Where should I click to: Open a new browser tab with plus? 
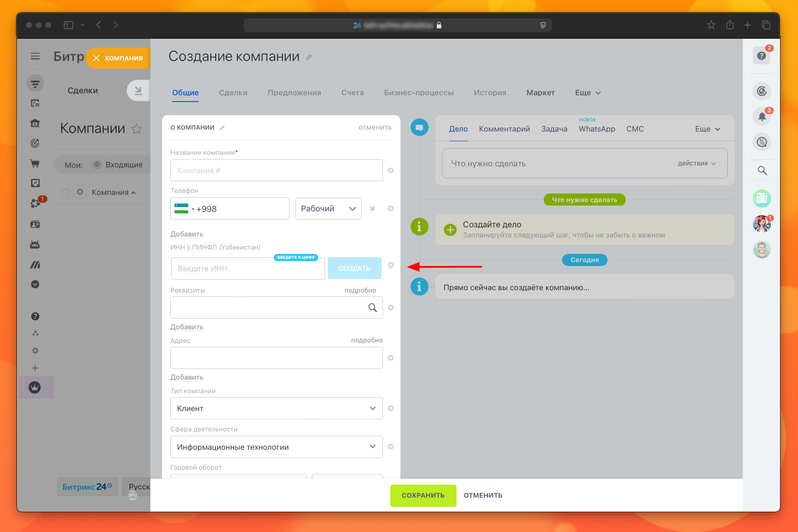pyautogui.click(x=748, y=25)
